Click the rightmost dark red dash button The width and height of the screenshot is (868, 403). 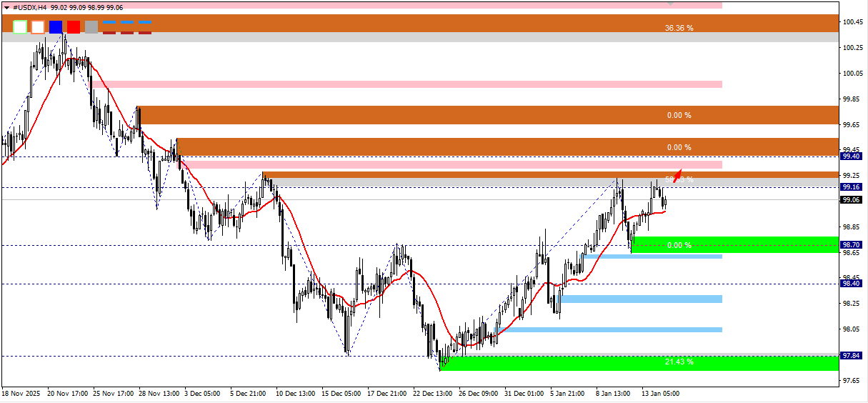click(145, 31)
